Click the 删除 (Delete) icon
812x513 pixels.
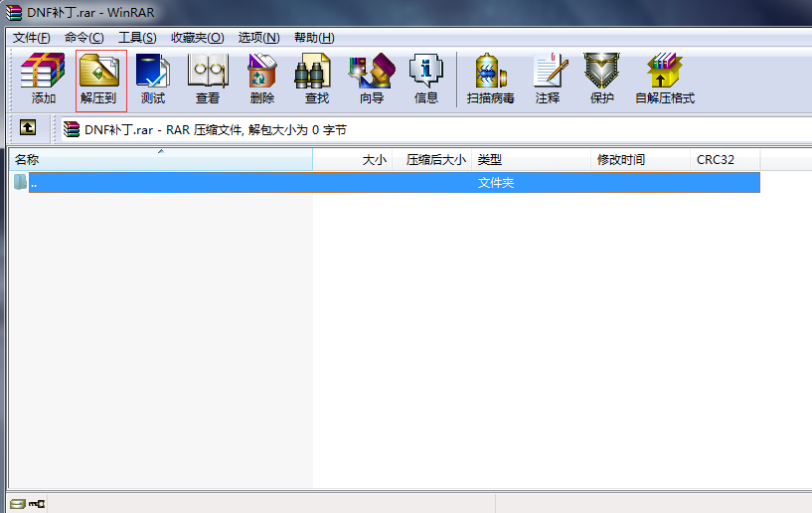[x=262, y=80]
